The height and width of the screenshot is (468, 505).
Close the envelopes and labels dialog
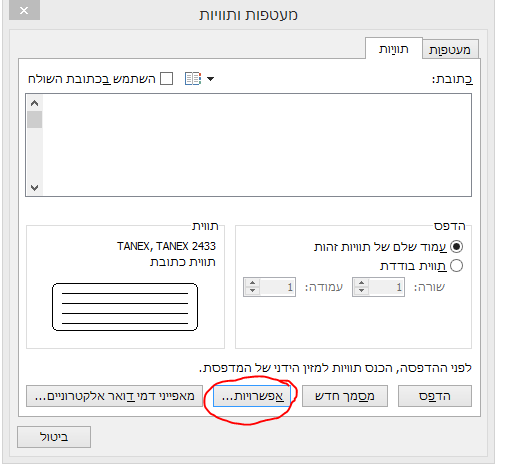point(24,10)
